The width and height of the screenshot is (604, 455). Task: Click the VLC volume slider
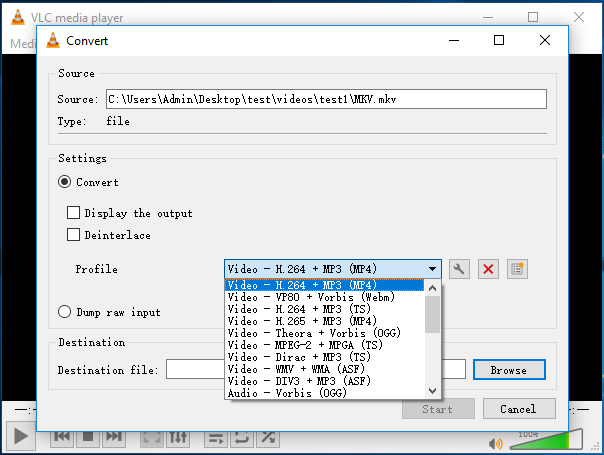pos(545,439)
